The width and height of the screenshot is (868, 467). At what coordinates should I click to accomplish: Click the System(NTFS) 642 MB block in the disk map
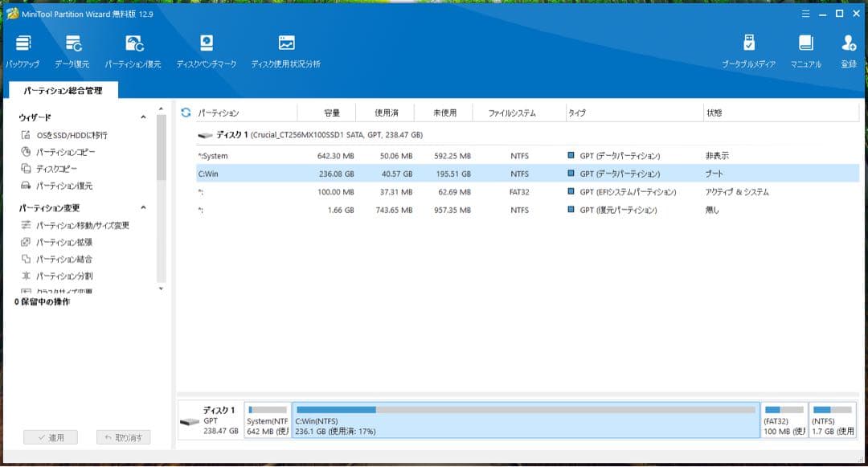point(268,420)
